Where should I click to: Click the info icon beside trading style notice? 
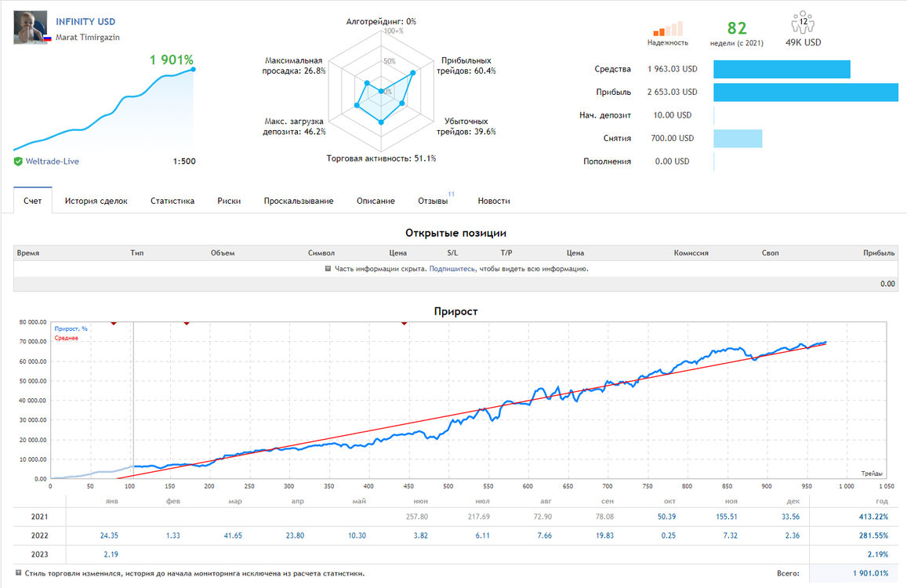point(19,573)
